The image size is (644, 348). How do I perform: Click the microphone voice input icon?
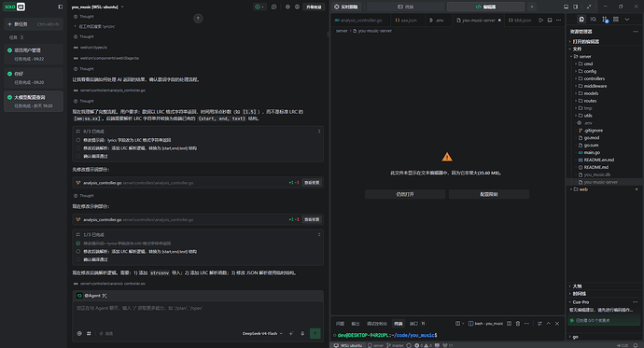tap(302, 334)
